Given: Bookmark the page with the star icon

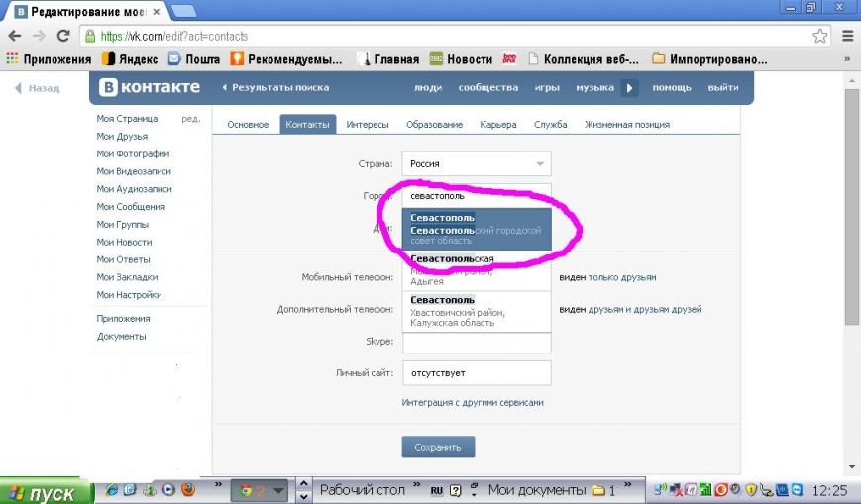Looking at the screenshot, I should pyautogui.click(x=820, y=36).
